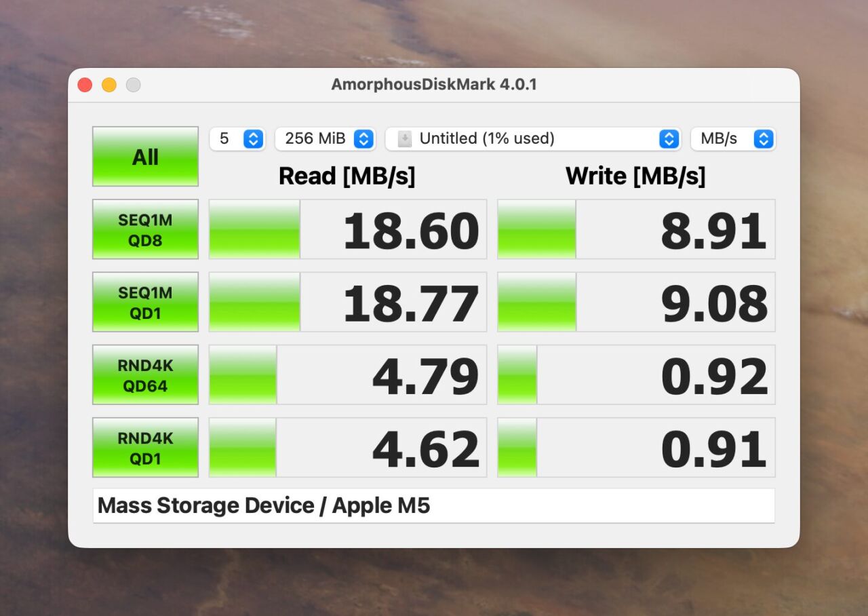
Task: Open the test count dropdown showing 5
Action: coord(237,139)
